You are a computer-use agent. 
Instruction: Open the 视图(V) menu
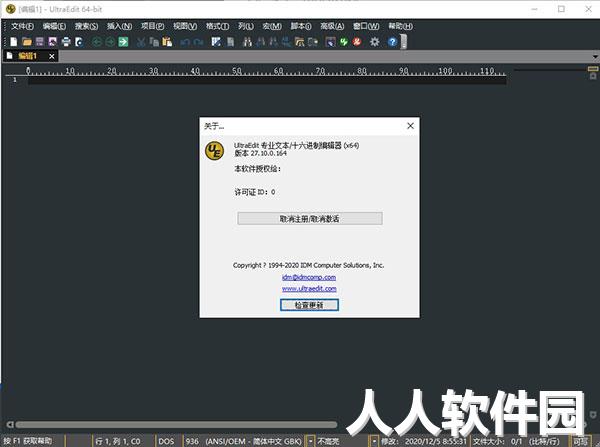click(x=185, y=26)
